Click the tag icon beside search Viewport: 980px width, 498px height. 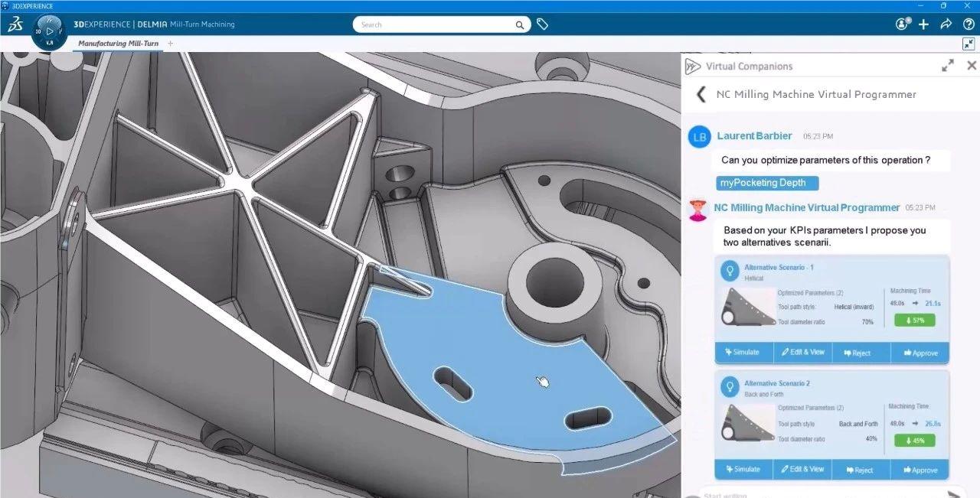click(542, 24)
